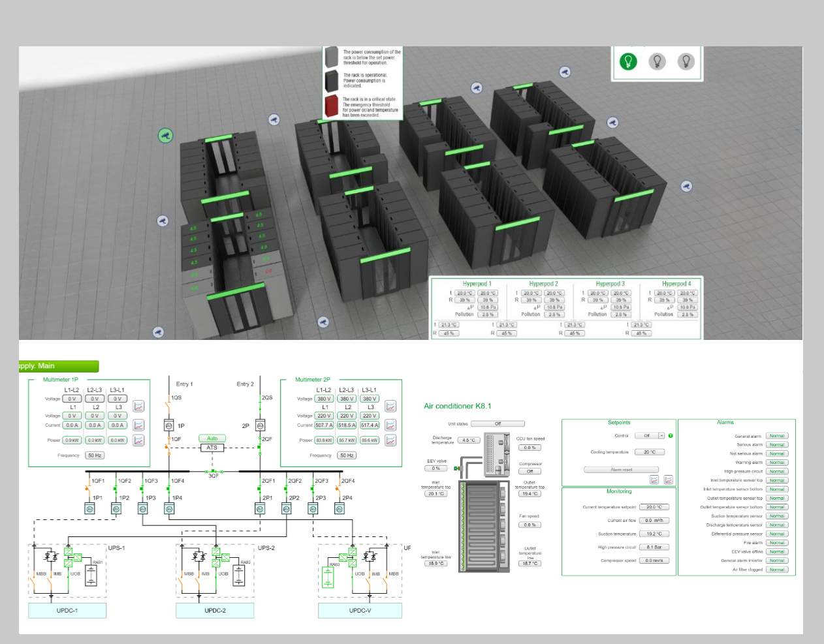Image resolution: width=824 pixels, height=644 pixels.
Task: Click the green help icon beside Control
Action: click(x=671, y=436)
